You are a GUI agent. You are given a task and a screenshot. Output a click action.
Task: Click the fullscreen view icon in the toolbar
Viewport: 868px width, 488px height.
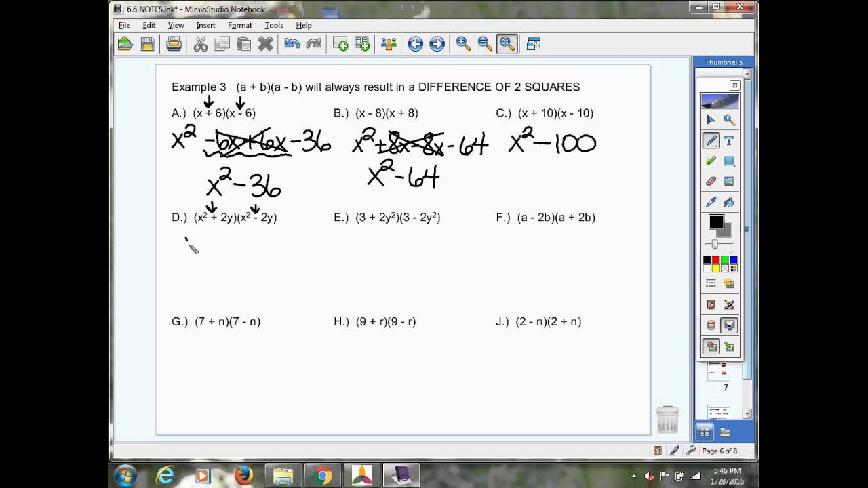tap(534, 44)
